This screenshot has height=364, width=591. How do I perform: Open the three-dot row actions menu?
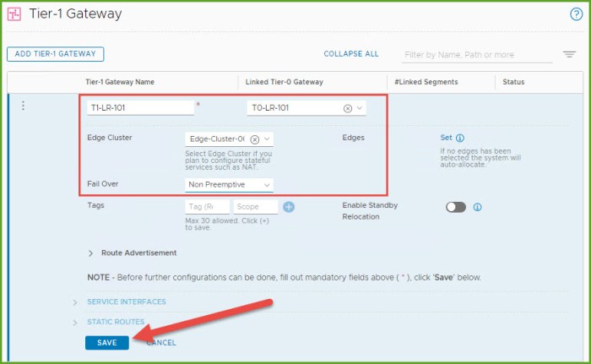23,106
